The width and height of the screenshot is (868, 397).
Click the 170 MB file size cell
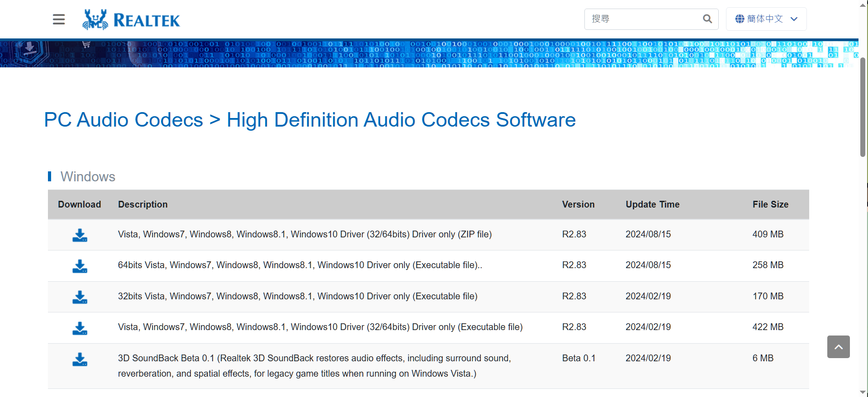(x=768, y=296)
